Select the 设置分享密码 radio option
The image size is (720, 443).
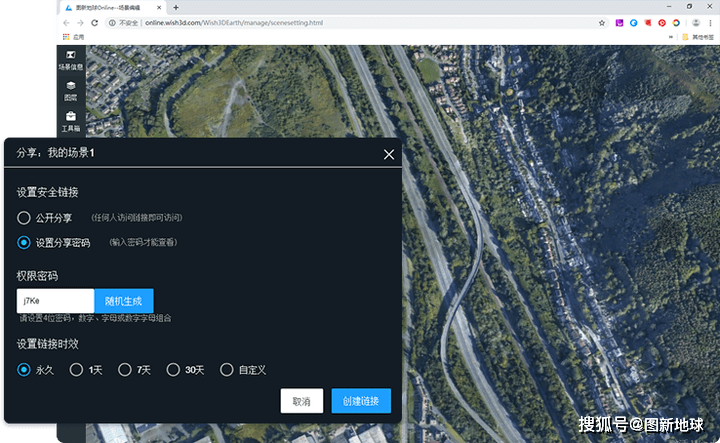click(x=24, y=242)
